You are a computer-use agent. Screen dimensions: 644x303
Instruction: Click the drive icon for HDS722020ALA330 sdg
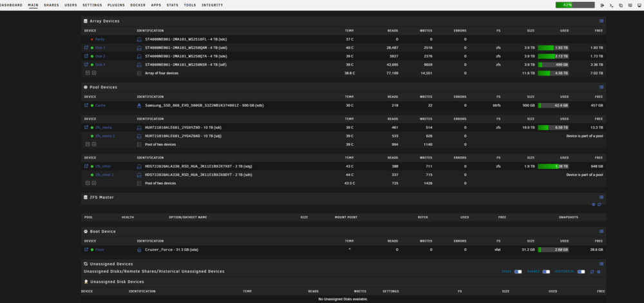(x=139, y=166)
